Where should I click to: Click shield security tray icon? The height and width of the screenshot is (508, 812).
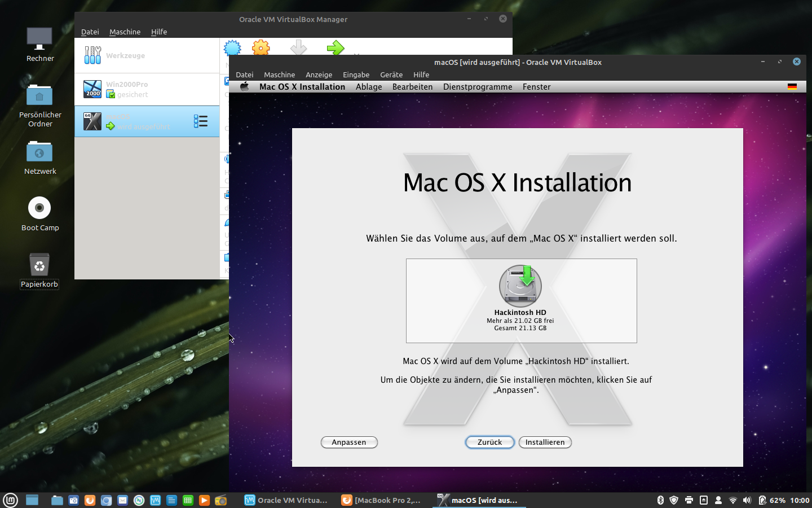pyautogui.click(x=674, y=500)
